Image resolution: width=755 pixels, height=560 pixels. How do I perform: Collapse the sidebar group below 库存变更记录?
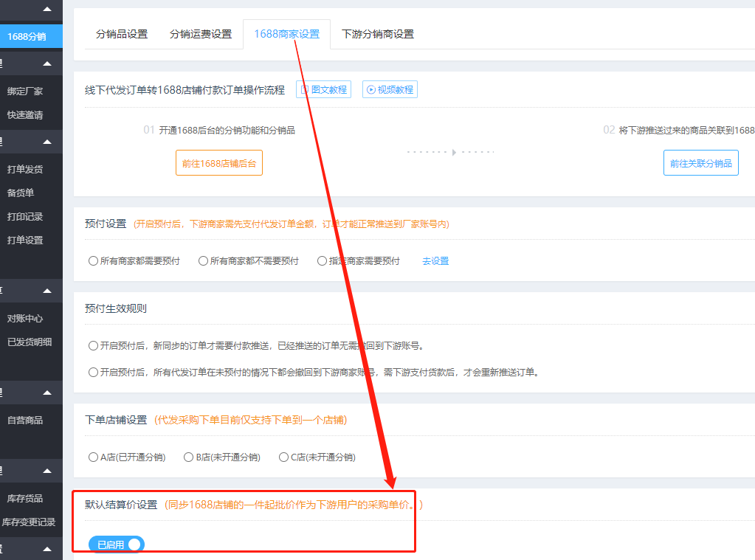click(x=47, y=549)
